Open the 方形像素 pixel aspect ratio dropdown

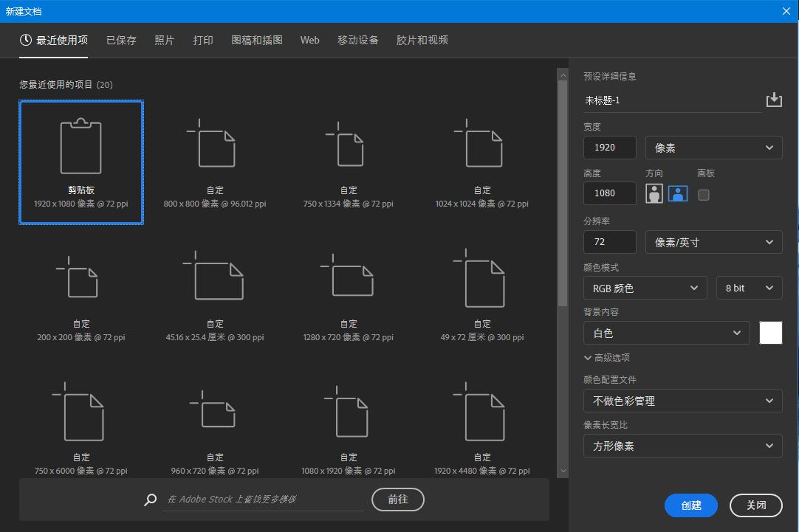click(x=682, y=446)
